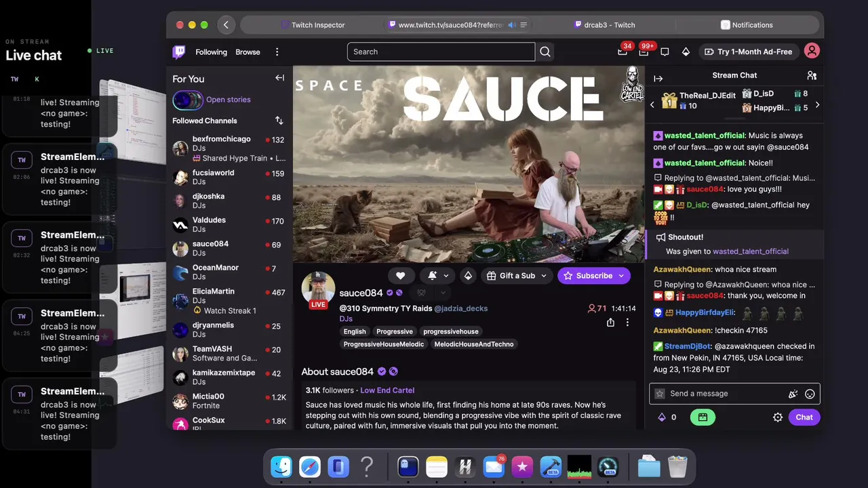Open the emote picker smiley
The width and height of the screenshot is (868, 488).
[x=810, y=394]
